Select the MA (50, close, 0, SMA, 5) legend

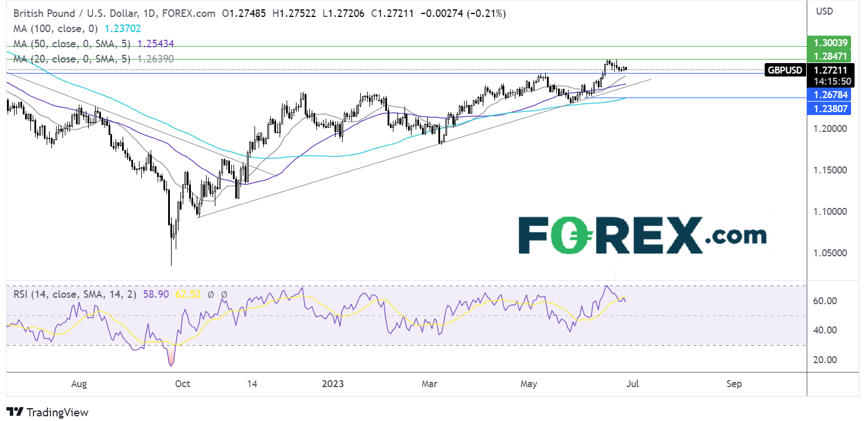click(71, 43)
